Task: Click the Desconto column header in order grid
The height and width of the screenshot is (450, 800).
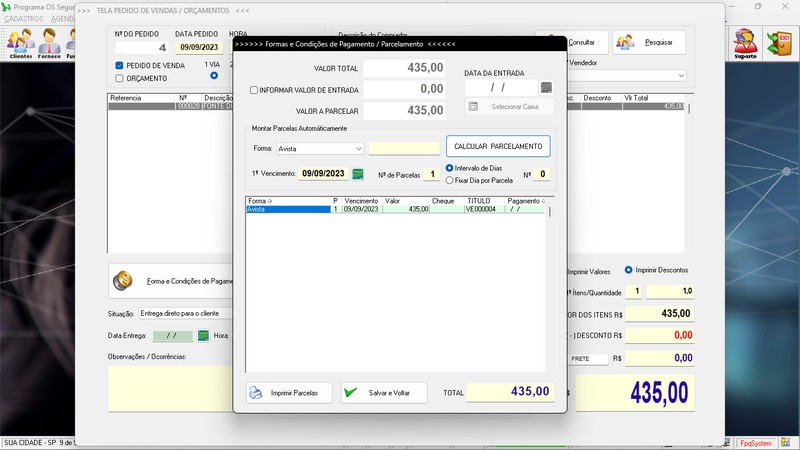Action: pyautogui.click(x=601, y=98)
